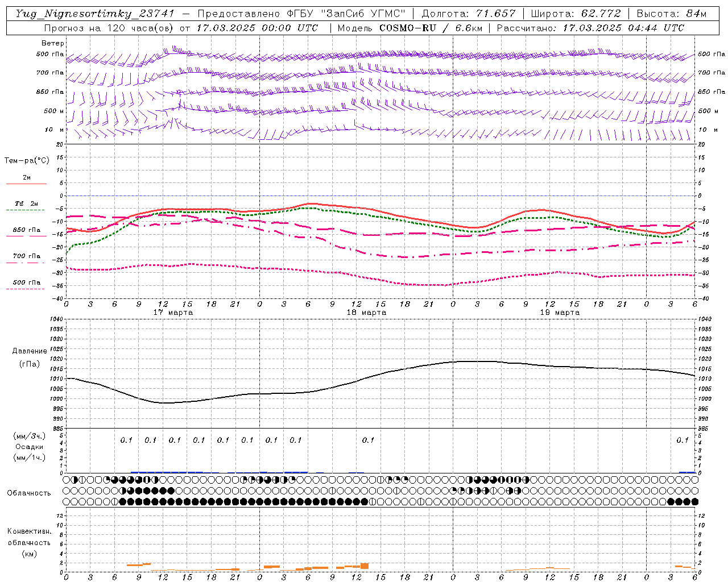Select 'Прогноз на 120 часа(ов)' forecast header text
The image size is (728, 582).
109,28
